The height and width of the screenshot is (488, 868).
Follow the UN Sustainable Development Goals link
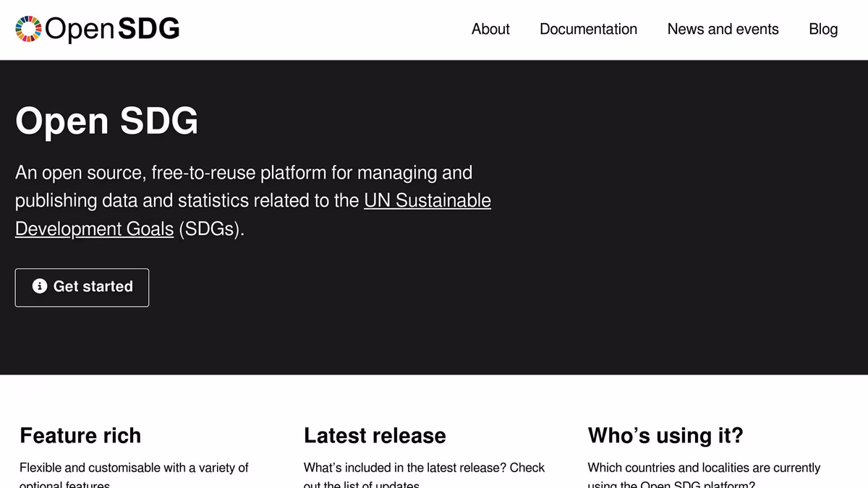(x=427, y=200)
